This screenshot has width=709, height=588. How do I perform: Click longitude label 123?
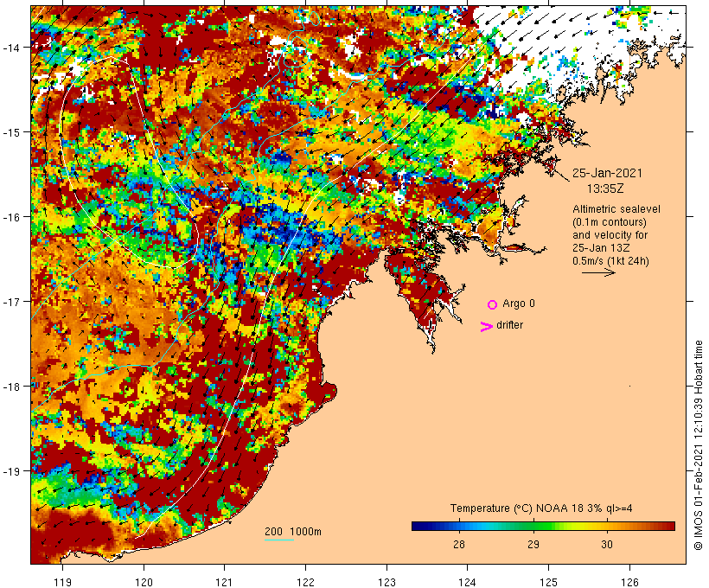386,582
